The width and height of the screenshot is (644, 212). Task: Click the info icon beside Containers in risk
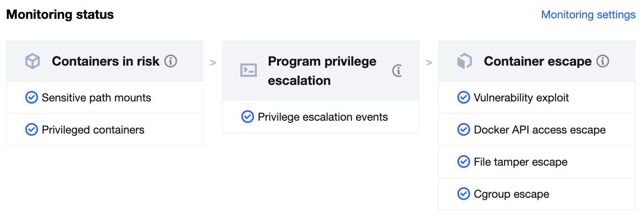(171, 61)
